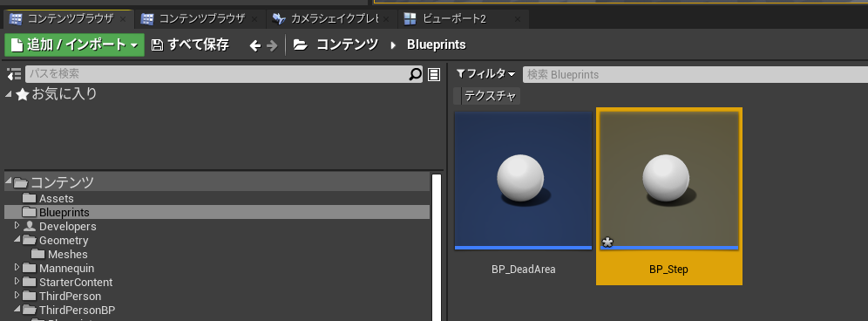
Task: Select the BP_DeadArea thumbnail
Action: (x=523, y=181)
